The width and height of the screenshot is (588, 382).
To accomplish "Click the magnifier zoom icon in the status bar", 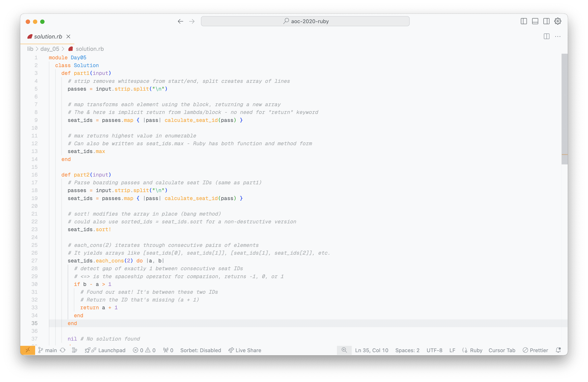I will tap(344, 350).
